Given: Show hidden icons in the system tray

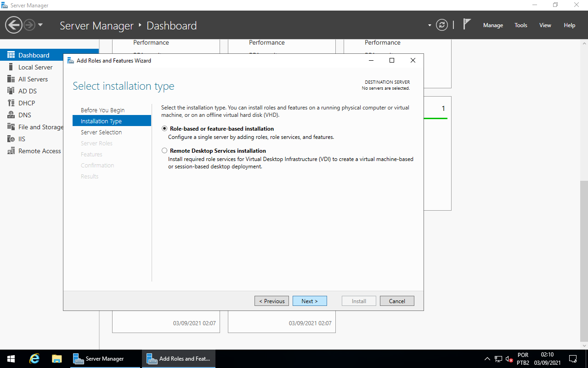Looking at the screenshot, I should (487, 358).
